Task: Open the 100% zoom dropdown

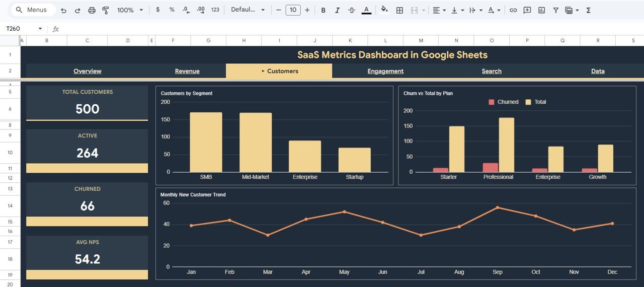Action: click(x=130, y=10)
